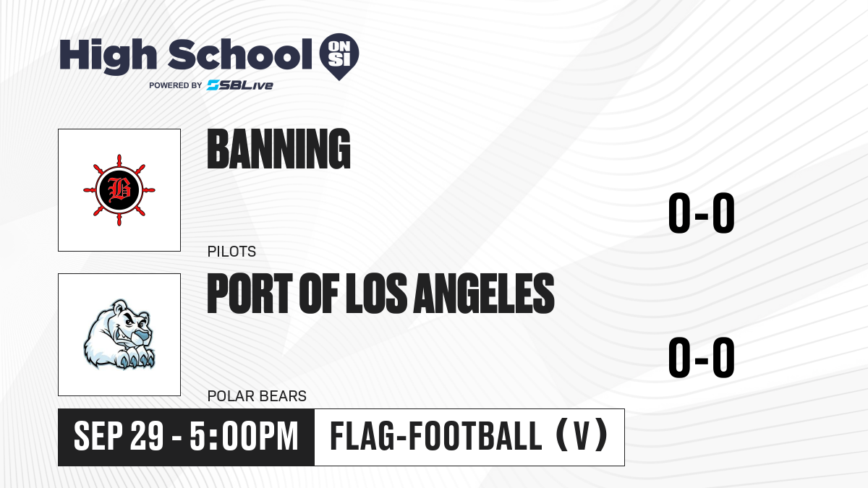
Task: Click the POWERED BY text
Action: click(x=175, y=85)
